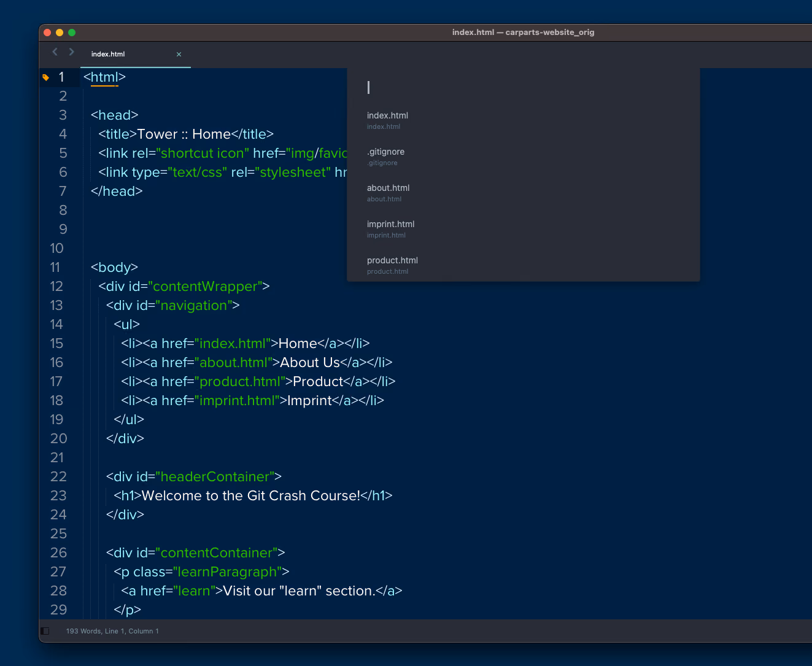Click the Goto Anything search input field
Screen dimensions: 812x666
(x=523, y=87)
